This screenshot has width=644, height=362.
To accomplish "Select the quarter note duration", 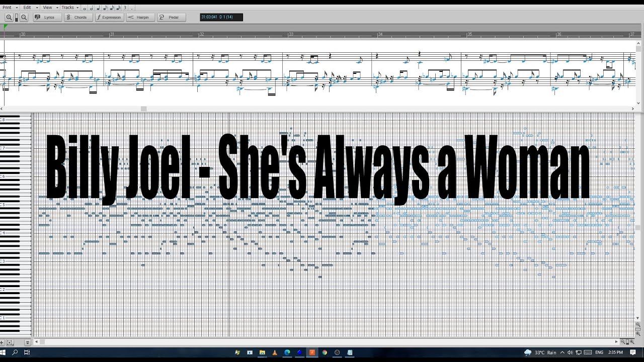I will click(98, 8).
